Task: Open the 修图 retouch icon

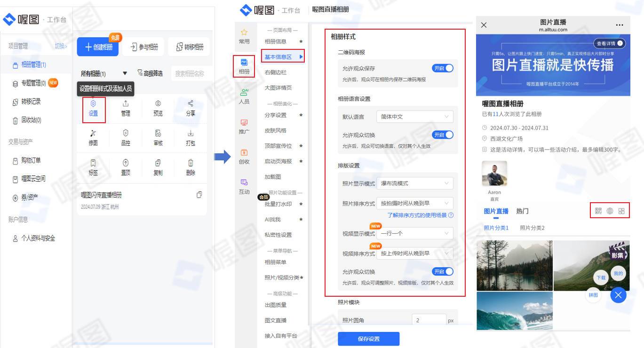Action: [x=93, y=133]
